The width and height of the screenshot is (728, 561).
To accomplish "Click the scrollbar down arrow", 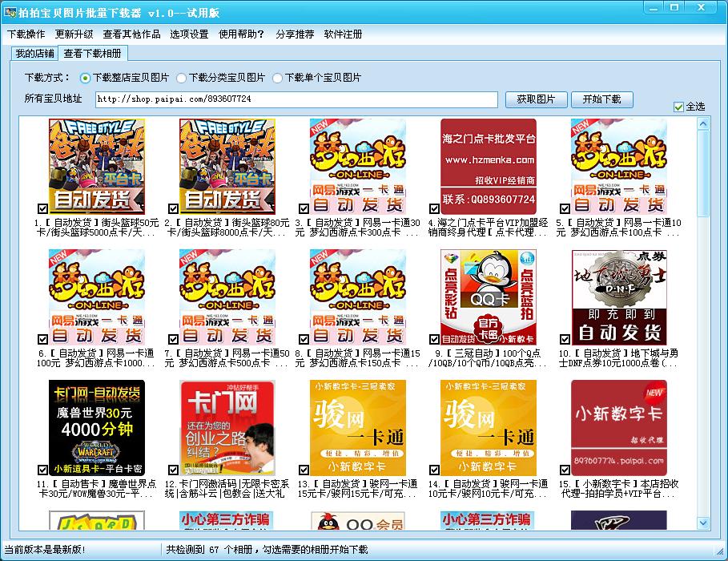I will coord(703,523).
